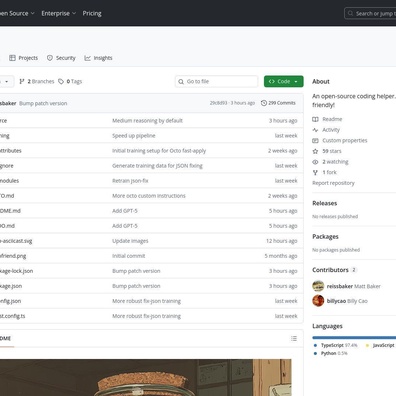Click the magnifier icon in Go to file
This screenshot has height=396, width=396.
181,82
